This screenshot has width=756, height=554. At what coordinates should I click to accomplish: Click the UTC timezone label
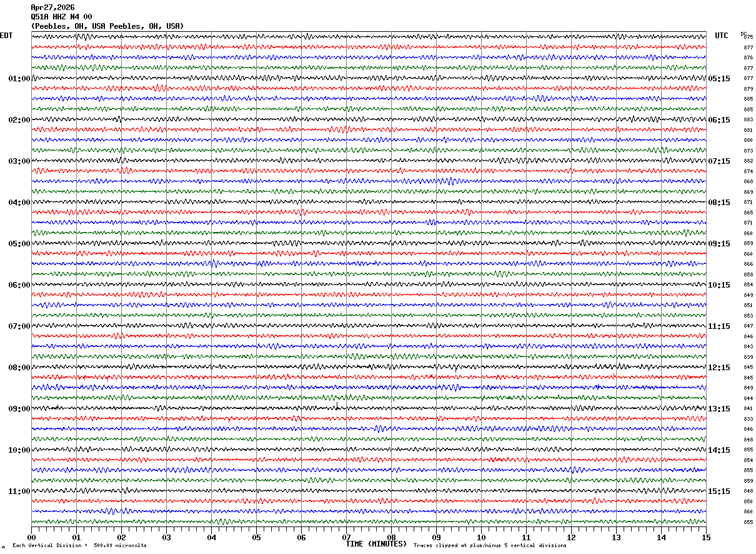pos(722,36)
